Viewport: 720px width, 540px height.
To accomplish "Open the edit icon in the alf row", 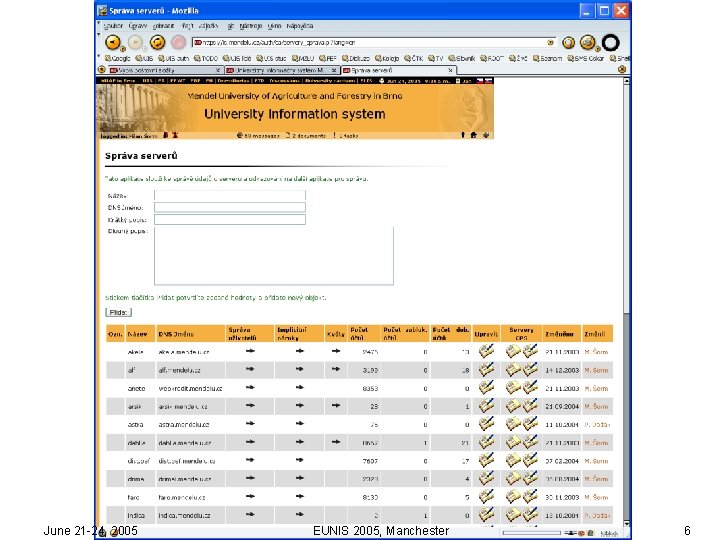I will tap(486, 370).
